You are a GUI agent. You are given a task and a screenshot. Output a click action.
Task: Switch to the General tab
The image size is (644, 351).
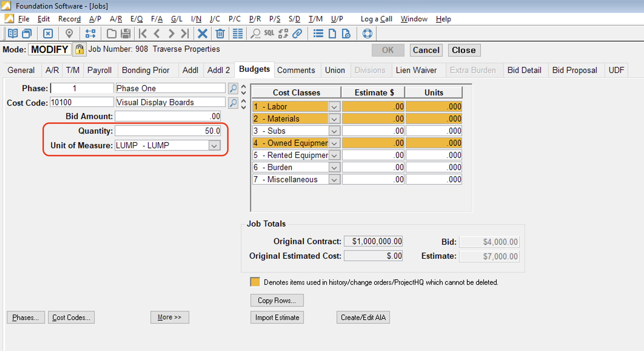[20, 70]
